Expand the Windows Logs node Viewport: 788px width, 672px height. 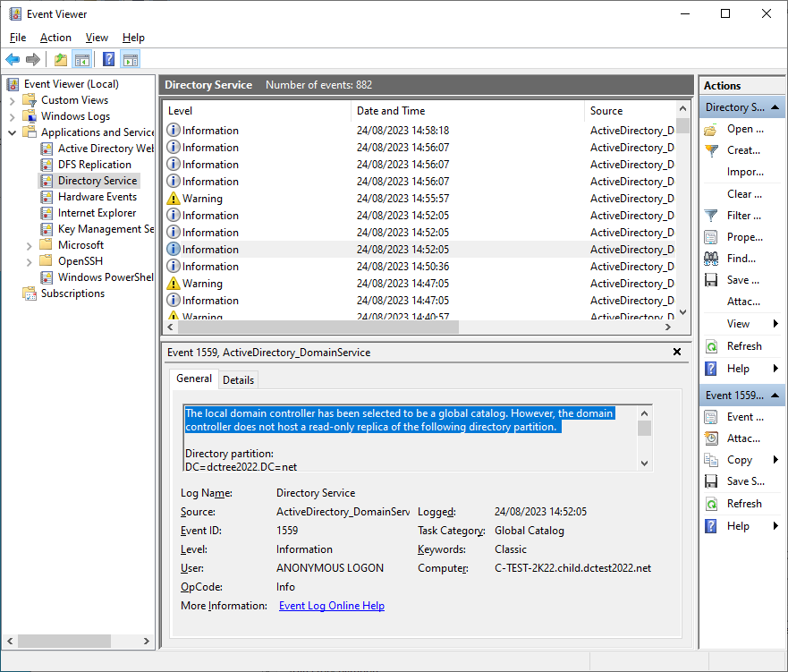[x=13, y=116]
